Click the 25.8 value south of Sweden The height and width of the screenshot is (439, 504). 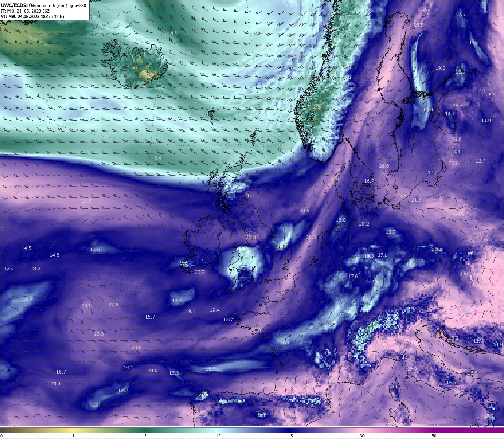pos(401,196)
